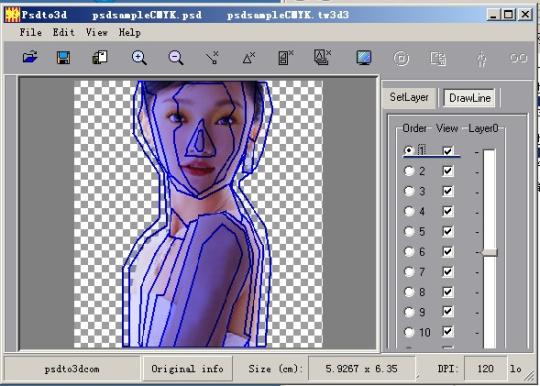
Task: Click the DPI value 120 field
Action: 485,369
